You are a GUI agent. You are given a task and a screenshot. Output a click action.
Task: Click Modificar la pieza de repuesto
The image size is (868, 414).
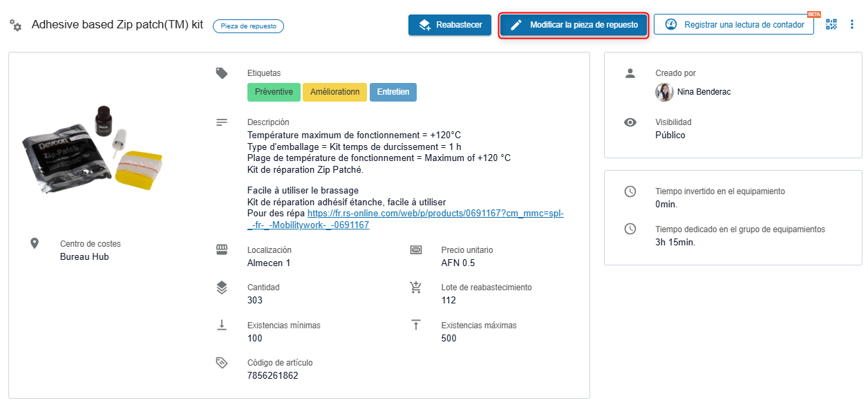click(x=574, y=25)
